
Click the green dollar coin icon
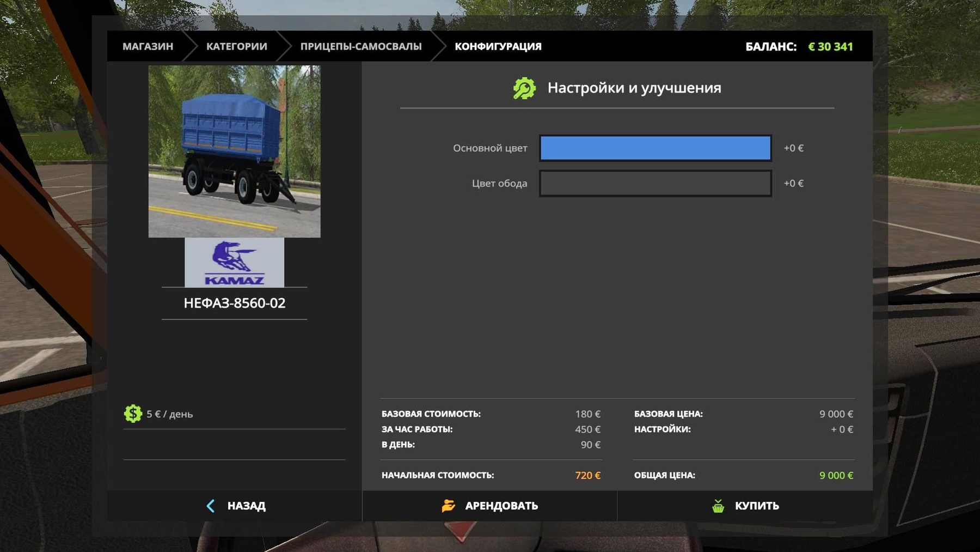pyautogui.click(x=133, y=414)
